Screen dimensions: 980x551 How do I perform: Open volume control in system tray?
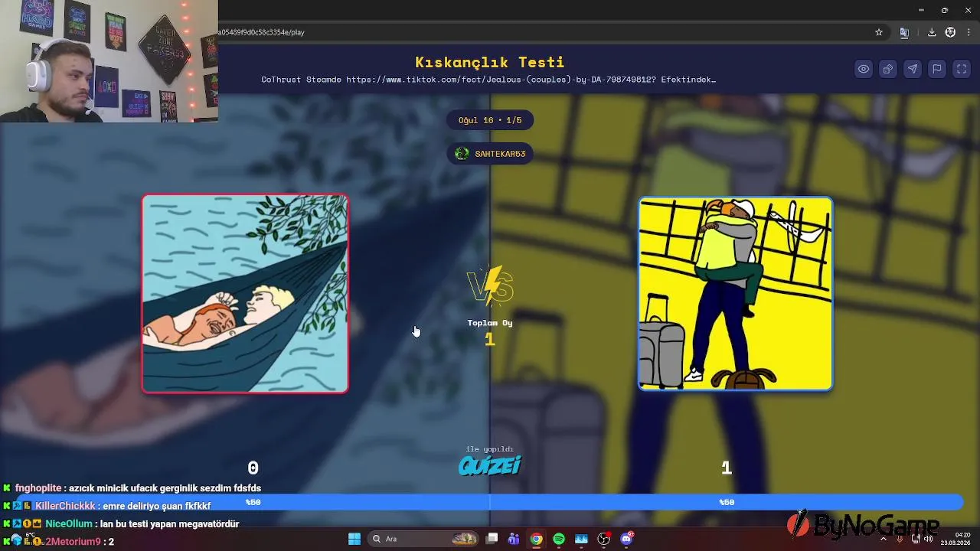click(x=929, y=539)
